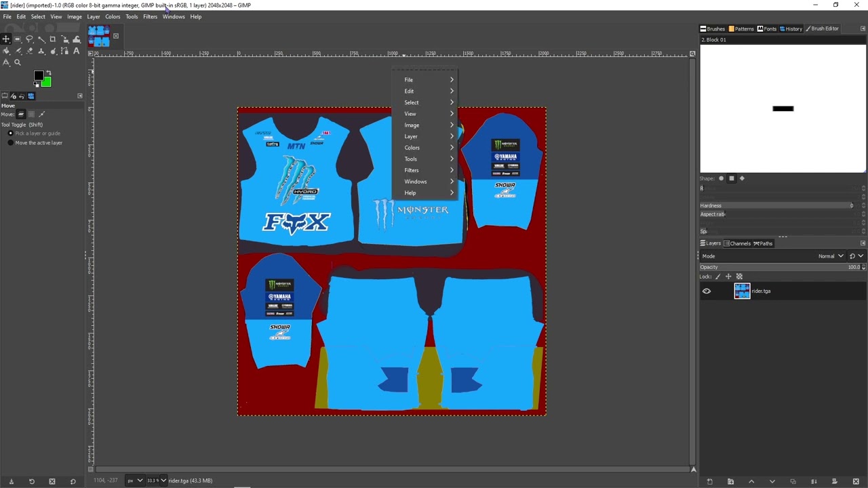The image size is (868, 488).
Task: Select the Clone stamp tool
Action: pyautogui.click(x=41, y=51)
